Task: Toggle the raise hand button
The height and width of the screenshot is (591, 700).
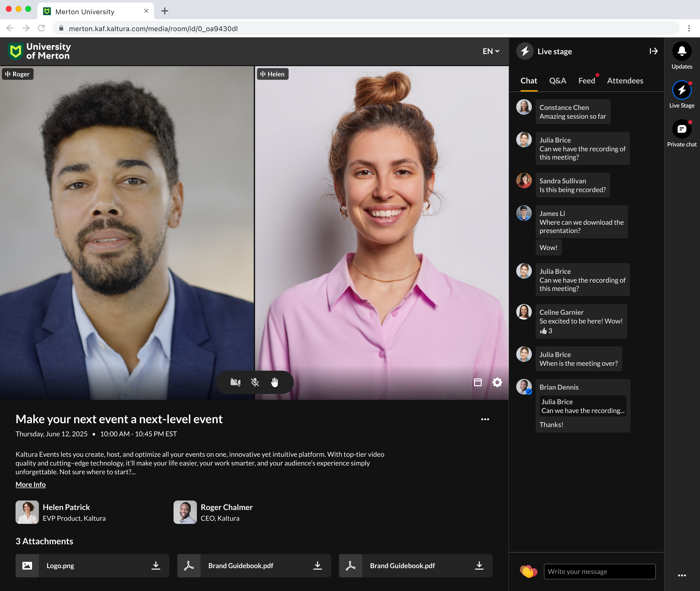Action: point(274,382)
